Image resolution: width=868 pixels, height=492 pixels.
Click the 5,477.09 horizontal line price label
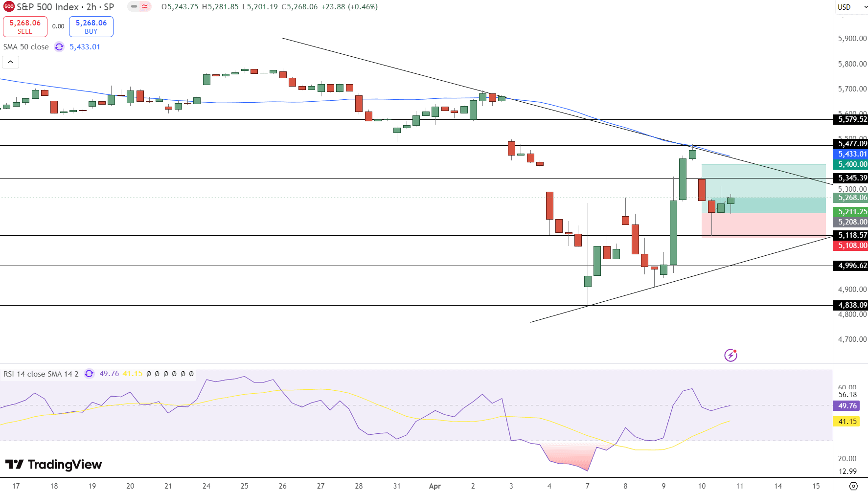pos(850,144)
